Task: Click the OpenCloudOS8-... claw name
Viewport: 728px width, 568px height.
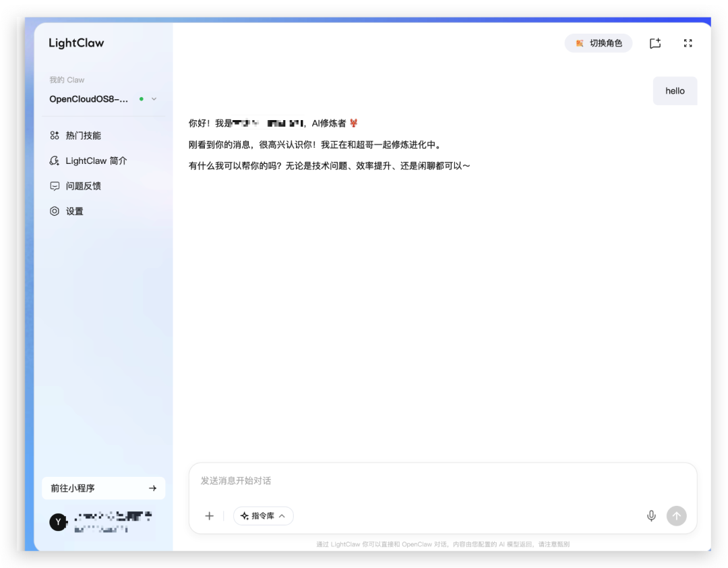Action: point(89,99)
